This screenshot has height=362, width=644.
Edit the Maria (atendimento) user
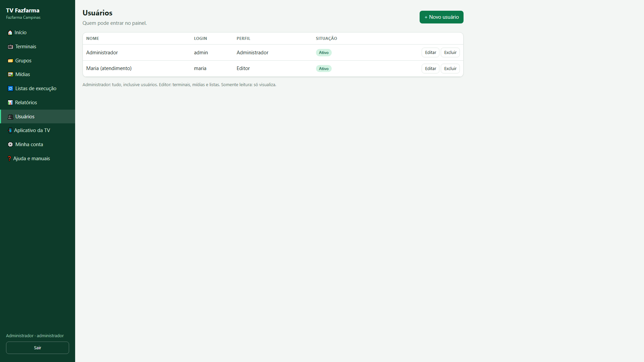pos(430,69)
